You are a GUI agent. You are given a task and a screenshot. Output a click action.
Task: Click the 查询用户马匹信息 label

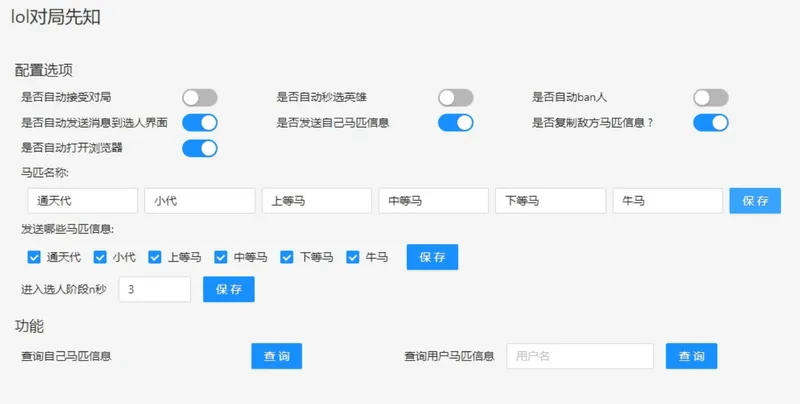coord(449,356)
